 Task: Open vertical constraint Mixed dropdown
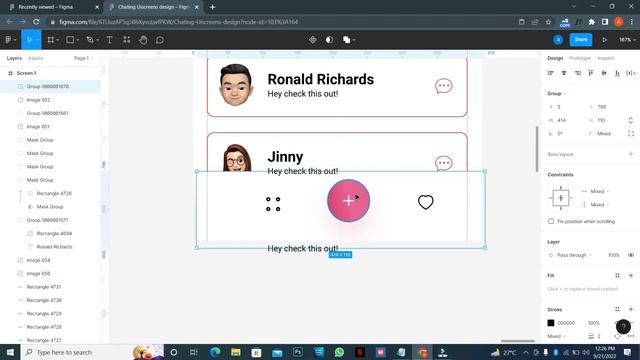[x=599, y=204]
